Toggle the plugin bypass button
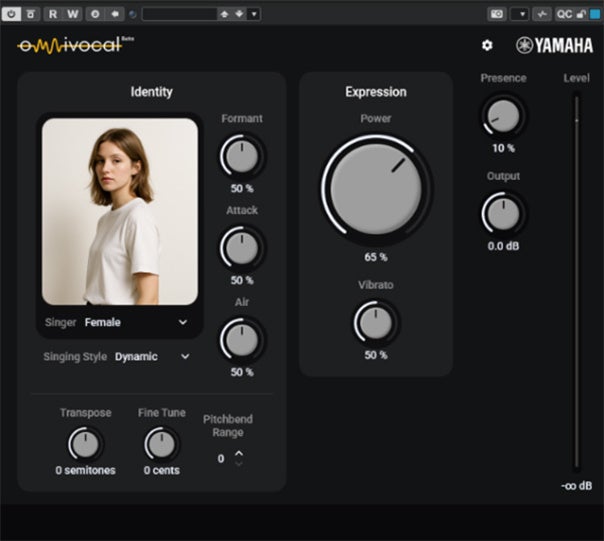Image resolution: width=604 pixels, height=541 pixels. point(31,14)
